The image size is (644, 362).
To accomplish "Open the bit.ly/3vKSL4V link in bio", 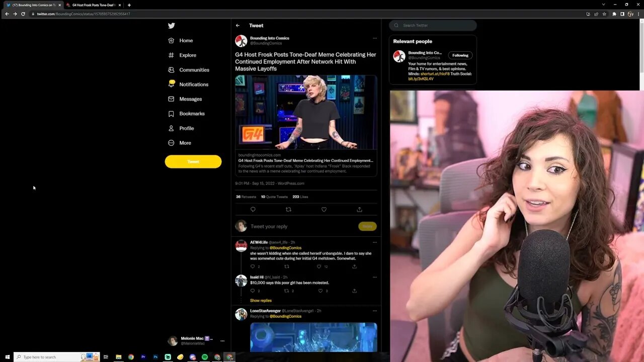I will point(421,79).
